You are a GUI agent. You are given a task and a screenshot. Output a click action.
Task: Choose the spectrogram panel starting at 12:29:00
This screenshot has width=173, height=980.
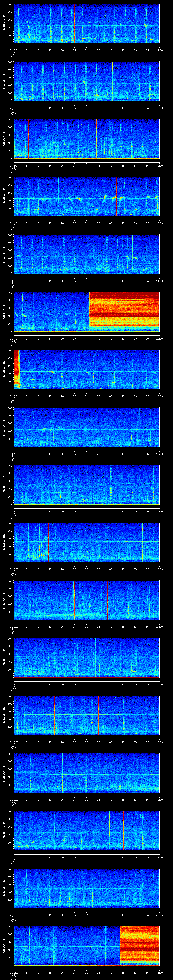86,773
